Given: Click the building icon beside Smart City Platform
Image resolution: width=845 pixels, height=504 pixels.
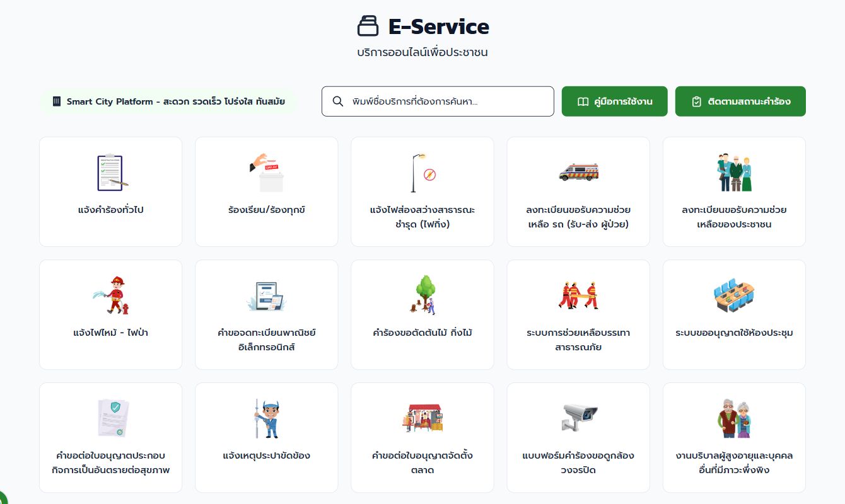Looking at the screenshot, I should coord(57,101).
